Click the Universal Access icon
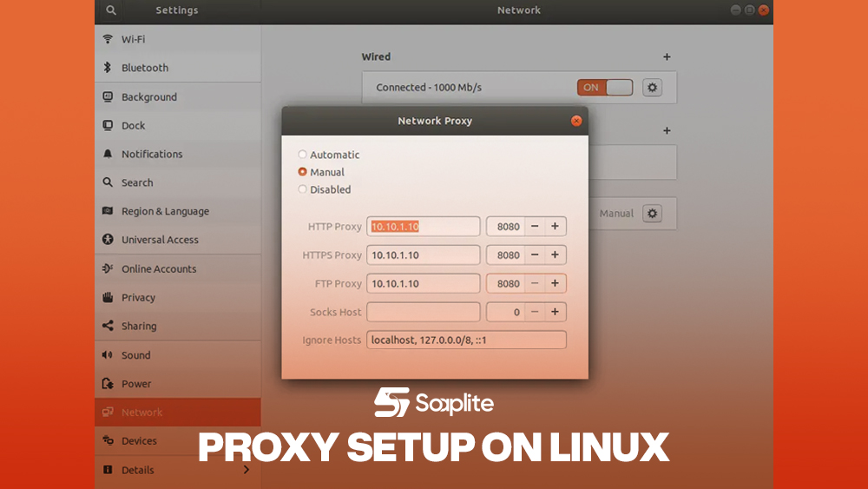The width and height of the screenshot is (868, 489). (108, 239)
